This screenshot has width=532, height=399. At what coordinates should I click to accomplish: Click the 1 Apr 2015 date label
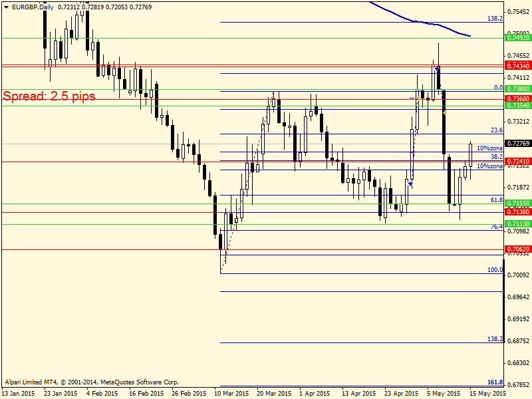(x=315, y=394)
